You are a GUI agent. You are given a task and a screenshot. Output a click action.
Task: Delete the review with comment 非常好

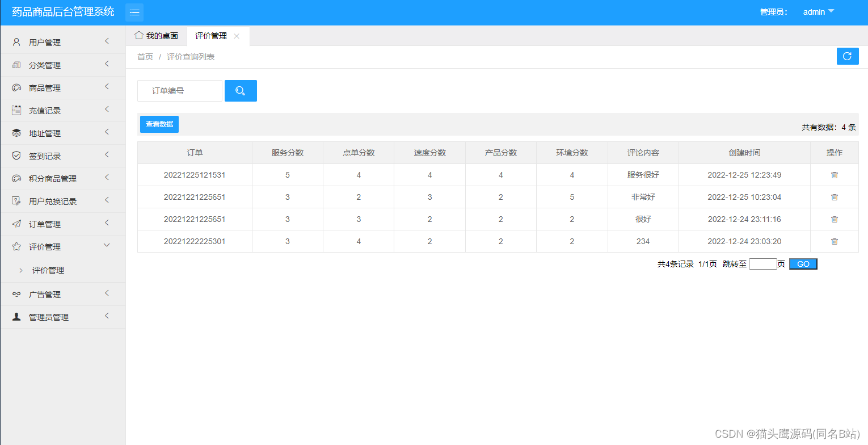tap(835, 197)
